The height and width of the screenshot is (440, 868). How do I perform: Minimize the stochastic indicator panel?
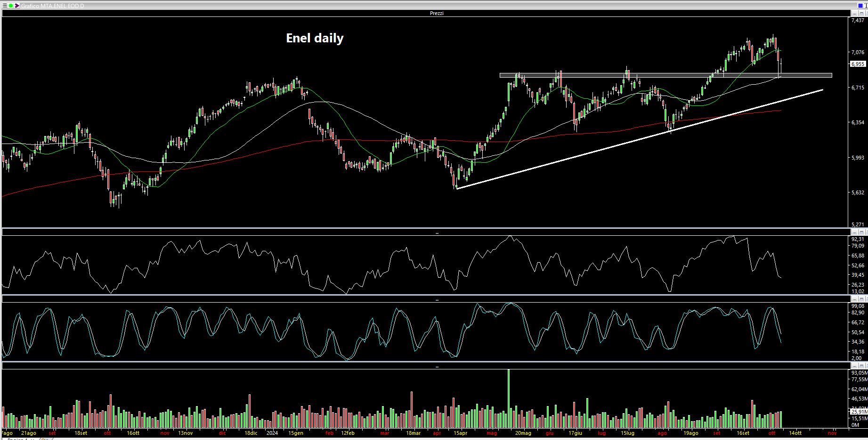point(854,298)
